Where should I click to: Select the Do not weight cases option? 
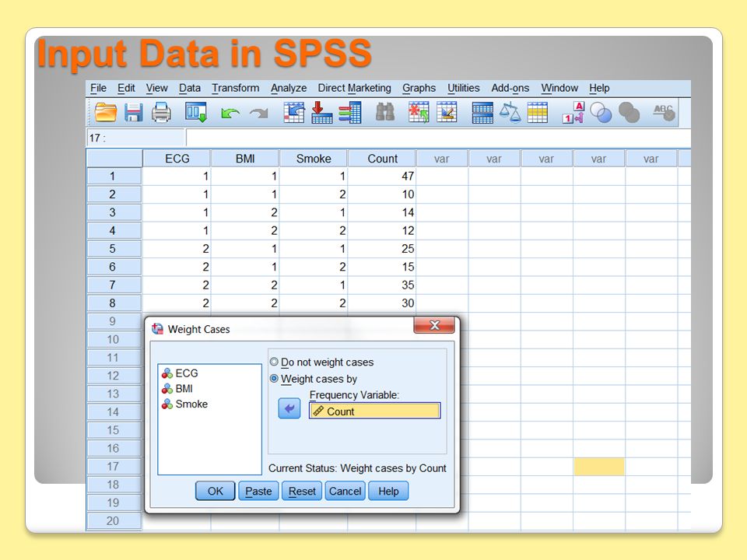click(x=322, y=362)
